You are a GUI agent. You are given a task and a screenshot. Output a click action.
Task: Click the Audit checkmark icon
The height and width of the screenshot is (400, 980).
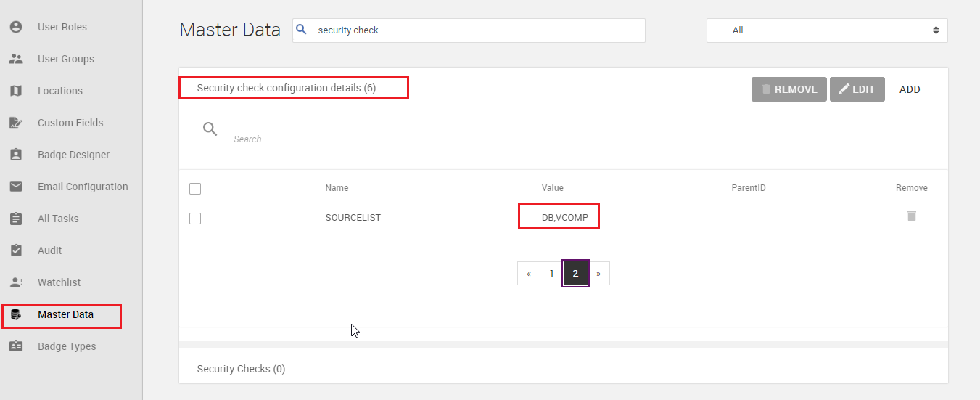click(16, 250)
